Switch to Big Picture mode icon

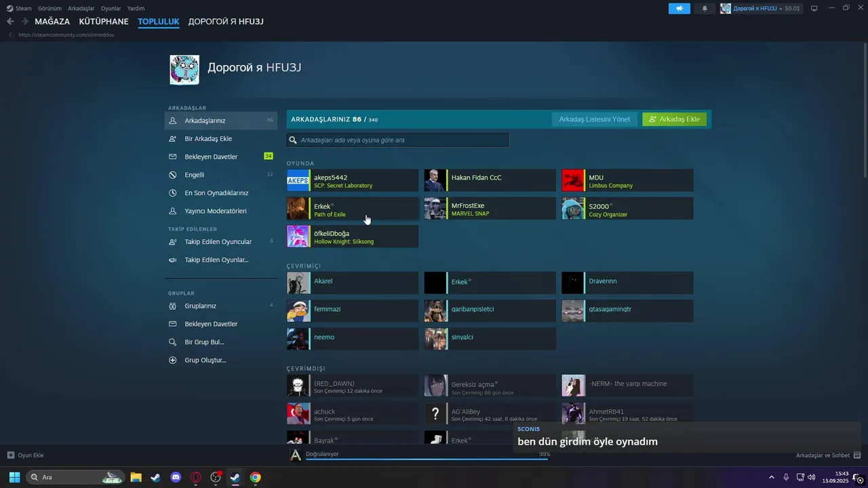click(814, 8)
